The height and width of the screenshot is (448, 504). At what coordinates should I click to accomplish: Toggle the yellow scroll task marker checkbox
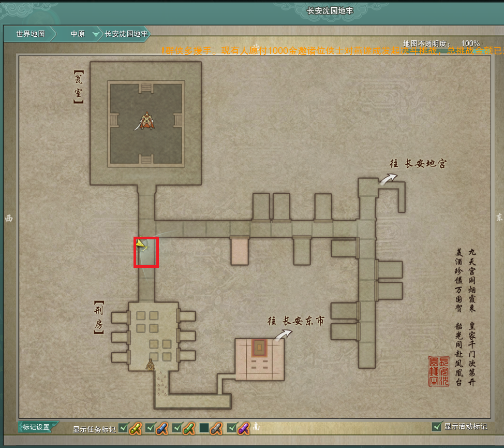tap(123, 428)
